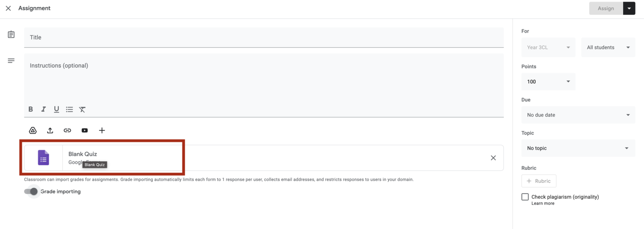Open the No due date dropdown
This screenshot has height=229, width=644.
(x=578, y=115)
